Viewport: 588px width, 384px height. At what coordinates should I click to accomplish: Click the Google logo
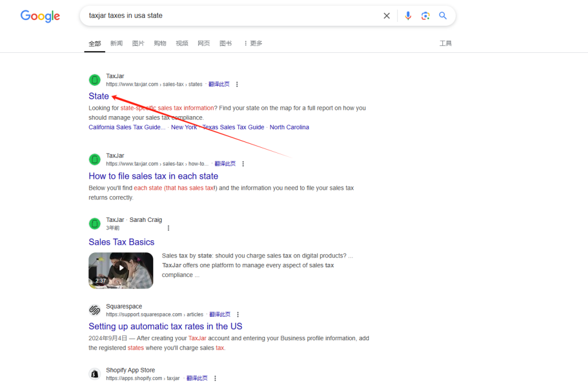click(x=40, y=16)
